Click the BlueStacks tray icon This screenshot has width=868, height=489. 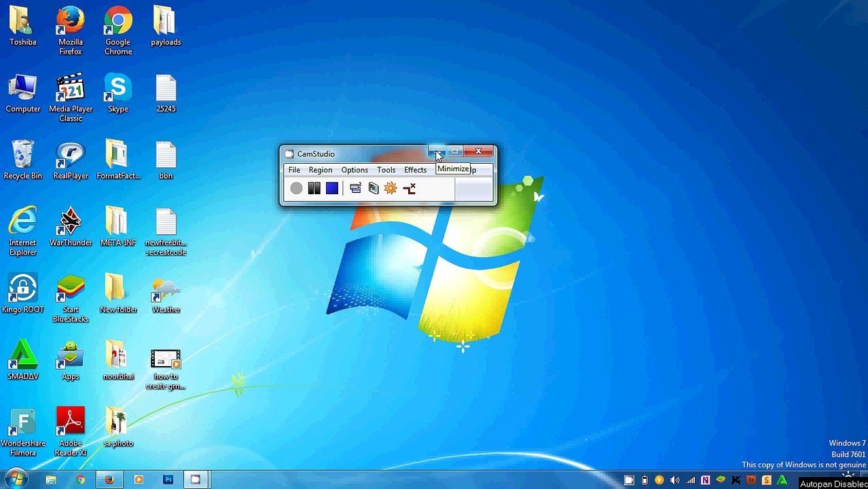pos(721,481)
